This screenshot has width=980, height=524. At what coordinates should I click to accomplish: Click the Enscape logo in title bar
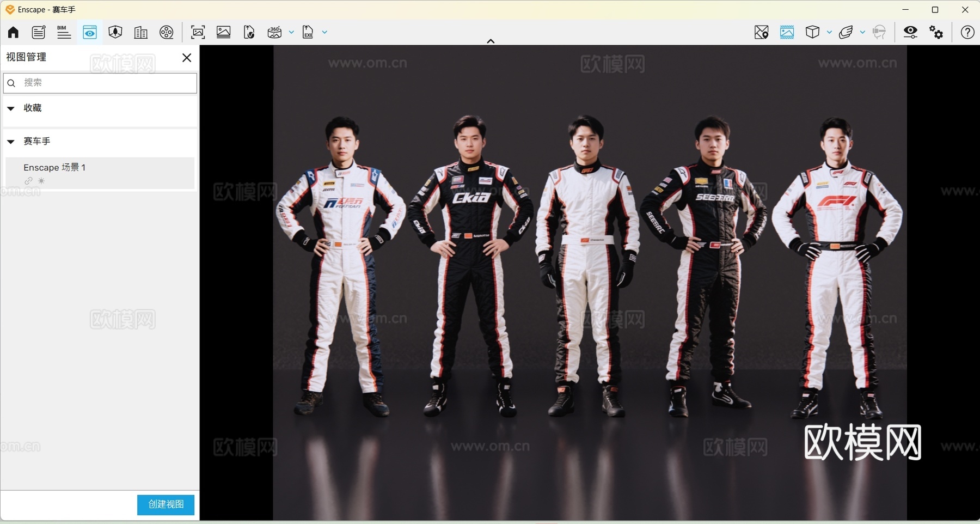coord(10,9)
